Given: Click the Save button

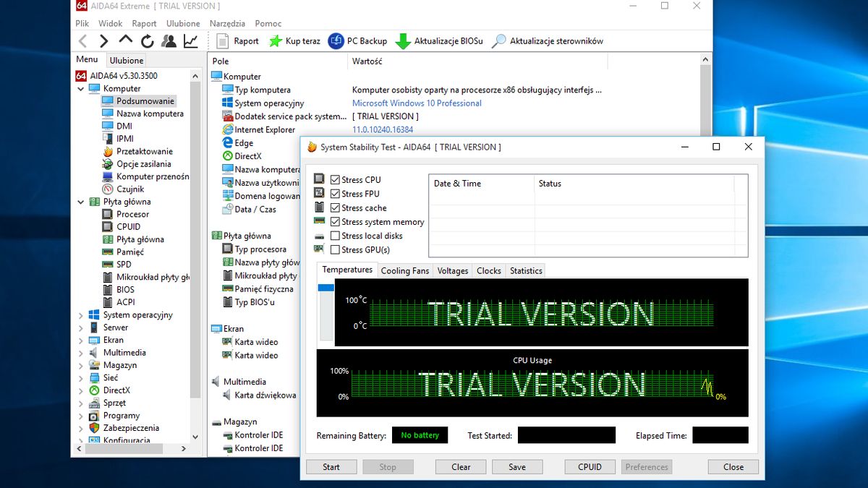Looking at the screenshot, I should pos(517,467).
